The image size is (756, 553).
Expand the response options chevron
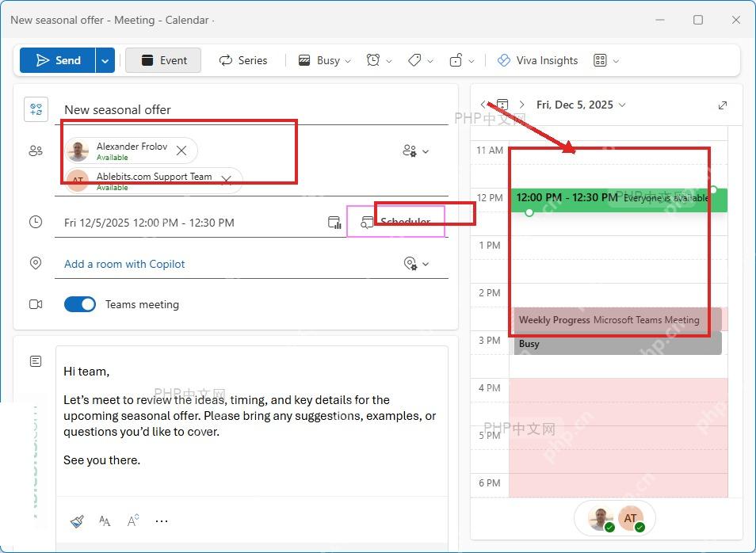[426, 152]
